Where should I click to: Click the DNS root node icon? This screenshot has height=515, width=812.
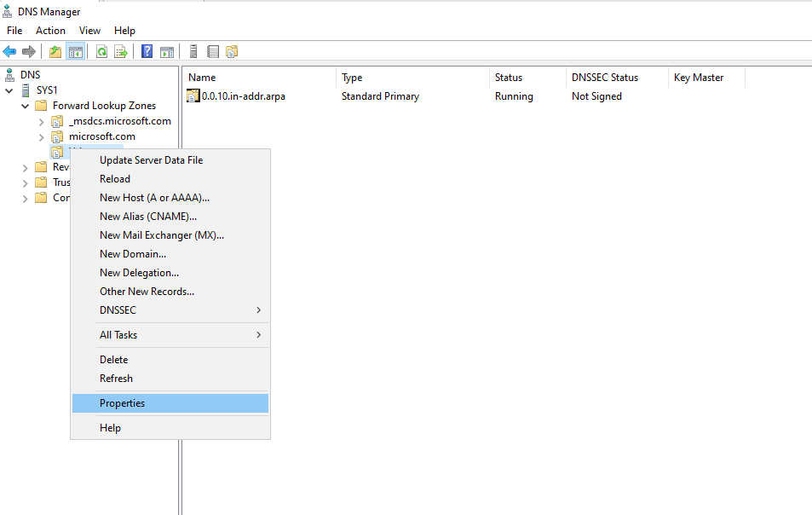(9, 75)
